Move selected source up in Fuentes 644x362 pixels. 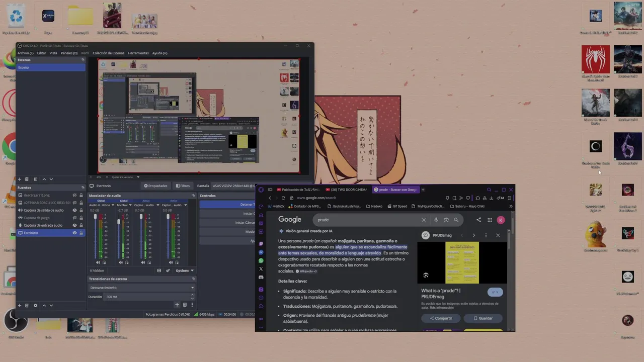[x=44, y=305]
